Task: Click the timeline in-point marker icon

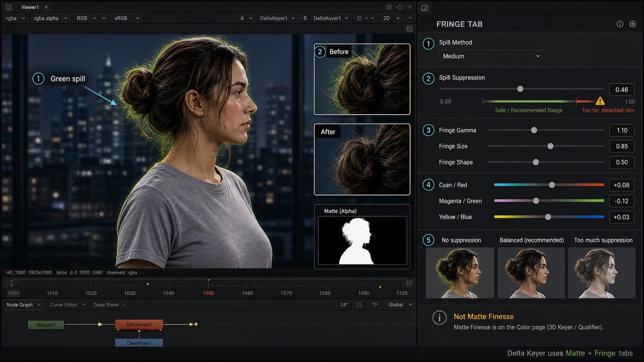Action: pos(11,283)
